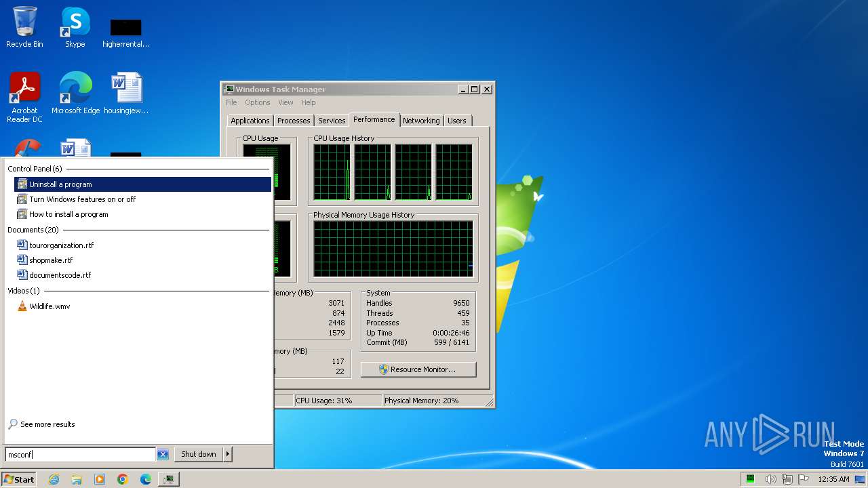Click the Show desktop button in tray
Viewport: 868px width, 488px height.
click(x=860, y=479)
